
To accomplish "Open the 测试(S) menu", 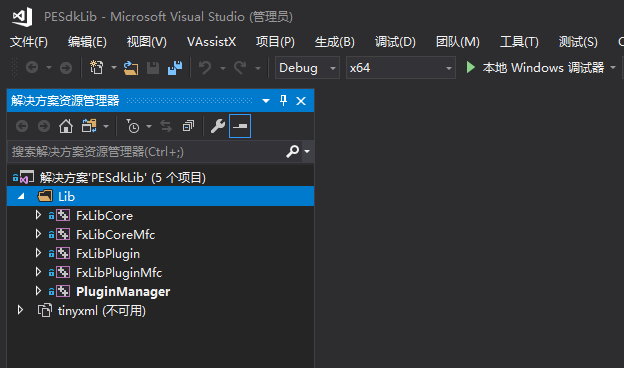I will pyautogui.click(x=578, y=42).
